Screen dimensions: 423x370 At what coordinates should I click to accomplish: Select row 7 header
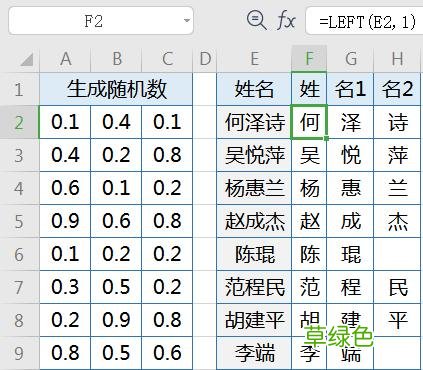(x=19, y=287)
